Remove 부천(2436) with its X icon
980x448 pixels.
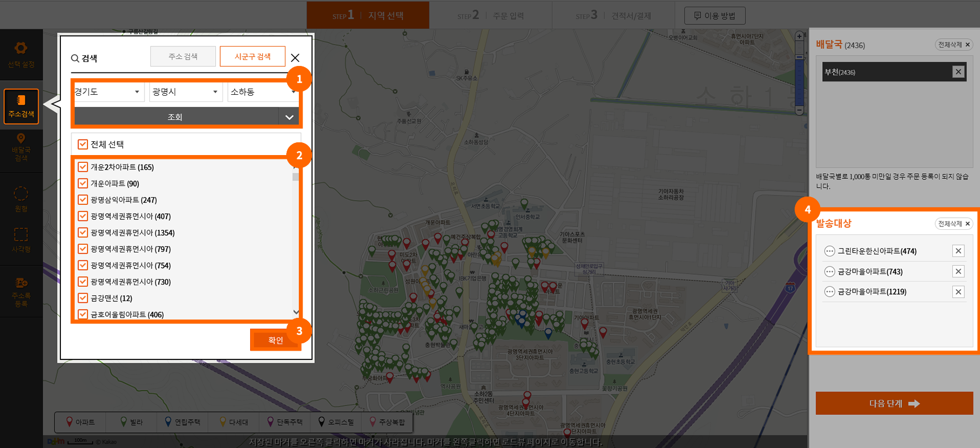click(x=958, y=72)
